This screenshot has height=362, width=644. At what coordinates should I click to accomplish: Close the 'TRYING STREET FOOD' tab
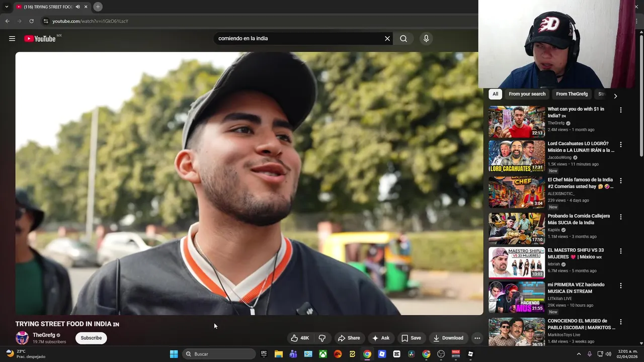click(86, 7)
